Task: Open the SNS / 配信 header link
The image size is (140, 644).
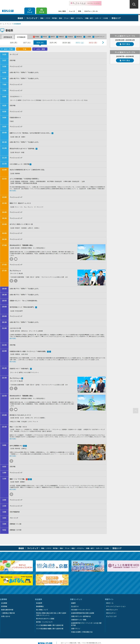Action: click(x=62, y=11)
